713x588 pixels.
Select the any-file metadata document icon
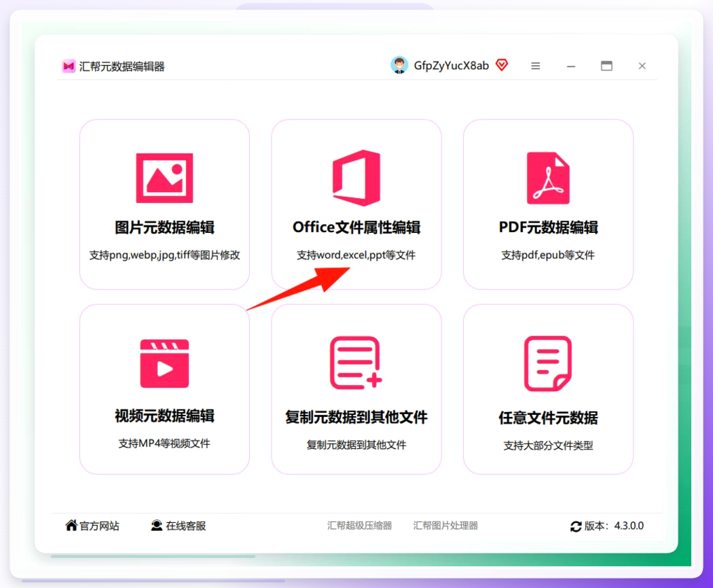point(548,363)
